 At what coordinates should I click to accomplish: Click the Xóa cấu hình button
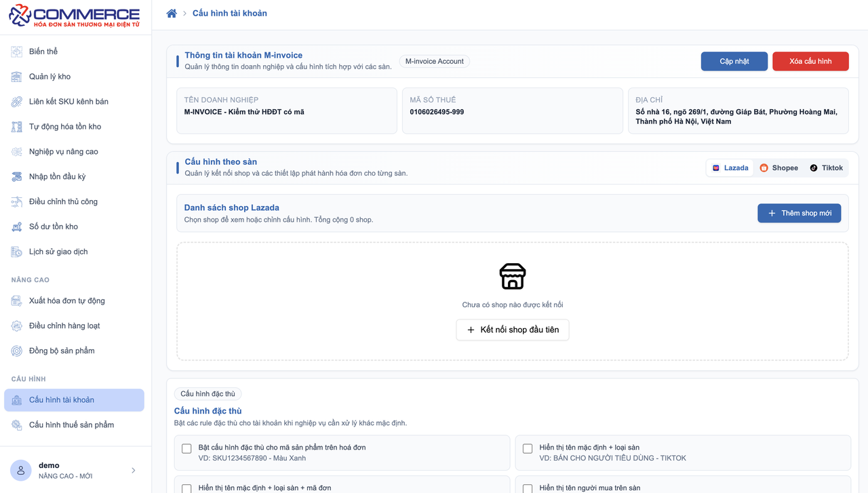tap(810, 61)
